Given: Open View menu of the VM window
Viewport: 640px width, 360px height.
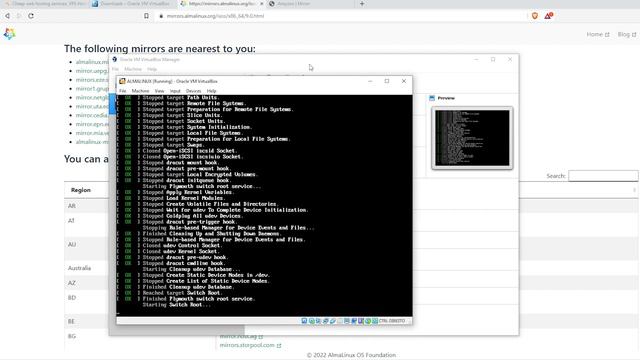Looking at the screenshot, I should coord(159,91).
